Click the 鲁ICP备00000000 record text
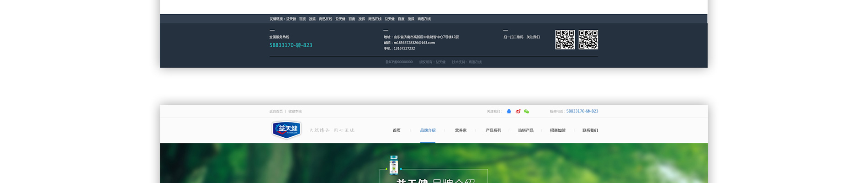The image size is (868, 183). point(399,62)
